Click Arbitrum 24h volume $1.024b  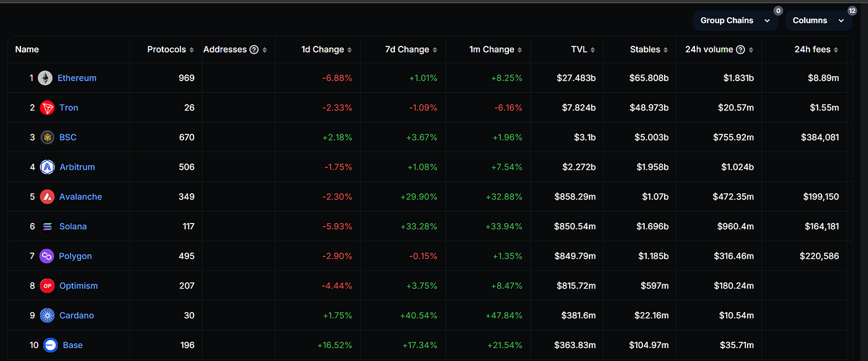737,167
